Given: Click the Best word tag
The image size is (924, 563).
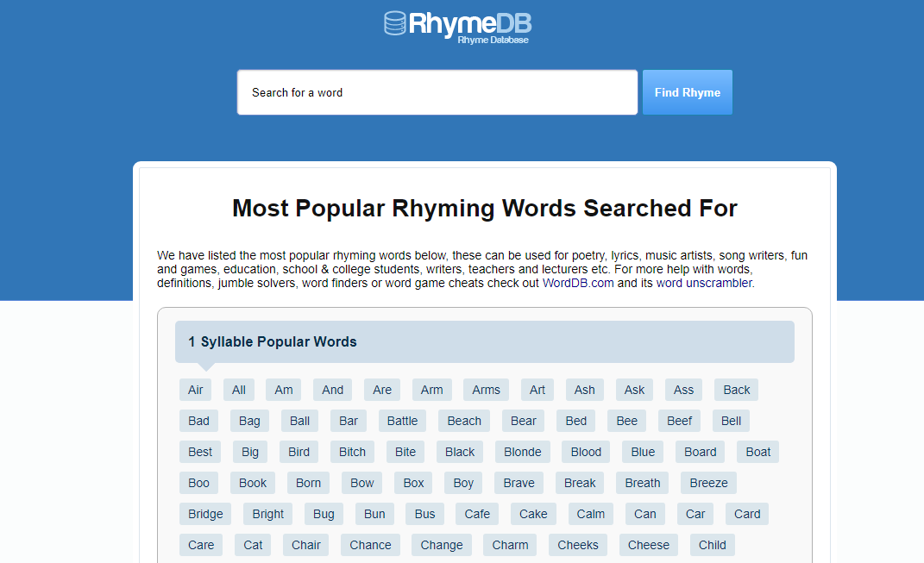Looking at the screenshot, I should pyautogui.click(x=200, y=453).
